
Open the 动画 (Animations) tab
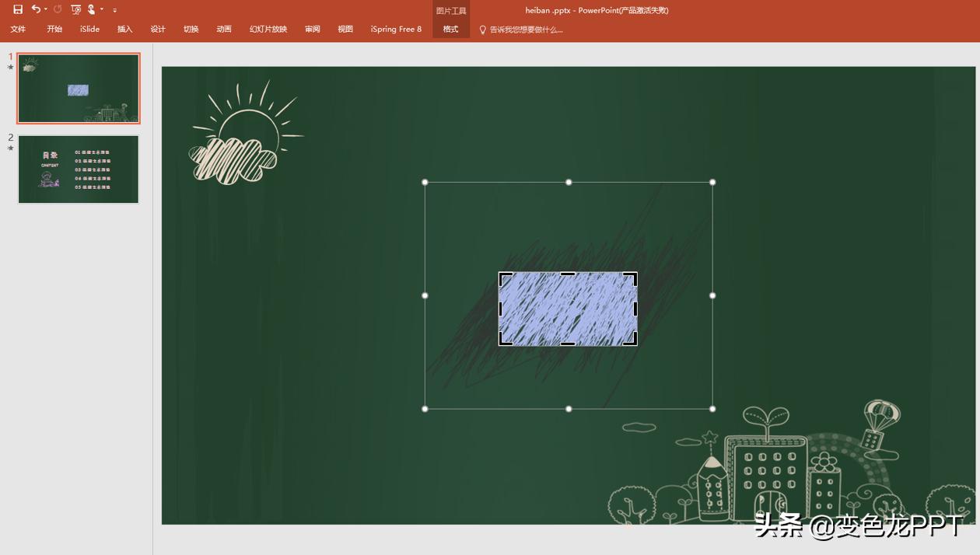coord(224,30)
